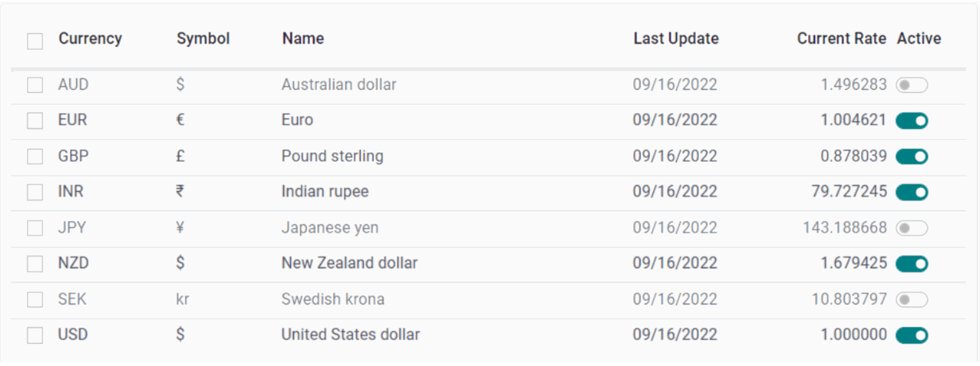
Task: Tick the EUR row checkbox
Action: (35, 121)
